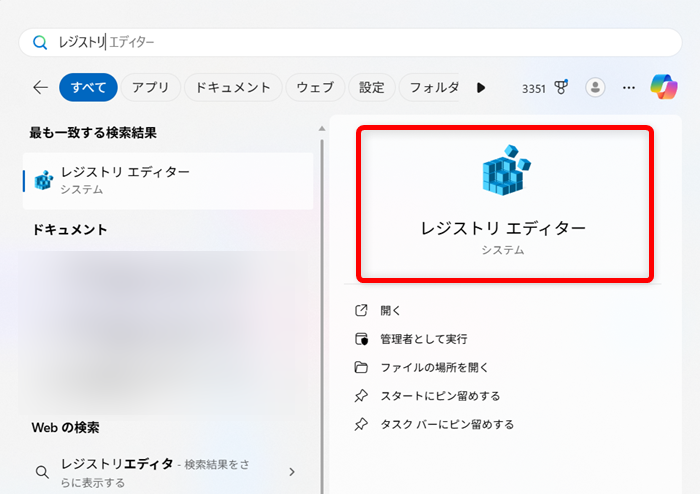Click the vertical scrollbar of the results list

pos(322,317)
